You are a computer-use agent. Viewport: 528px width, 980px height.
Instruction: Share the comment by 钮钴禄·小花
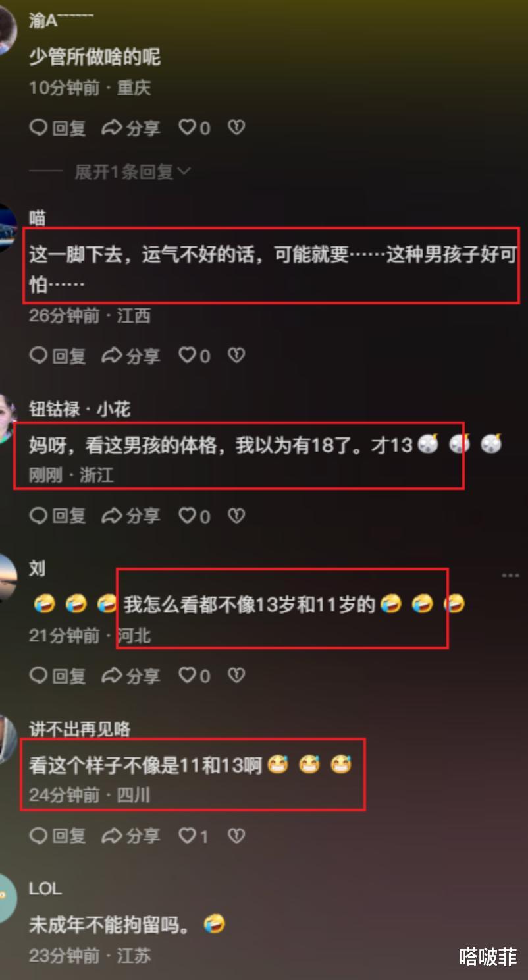coord(131,516)
